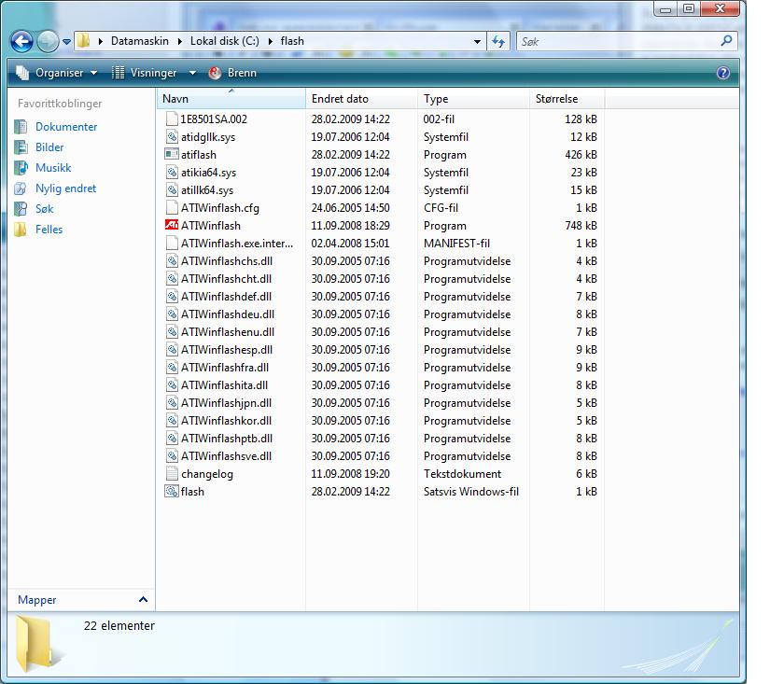Image resolution: width=784 pixels, height=684 pixels.
Task: Click the Tekstdokument type cell
Action: [x=462, y=474]
